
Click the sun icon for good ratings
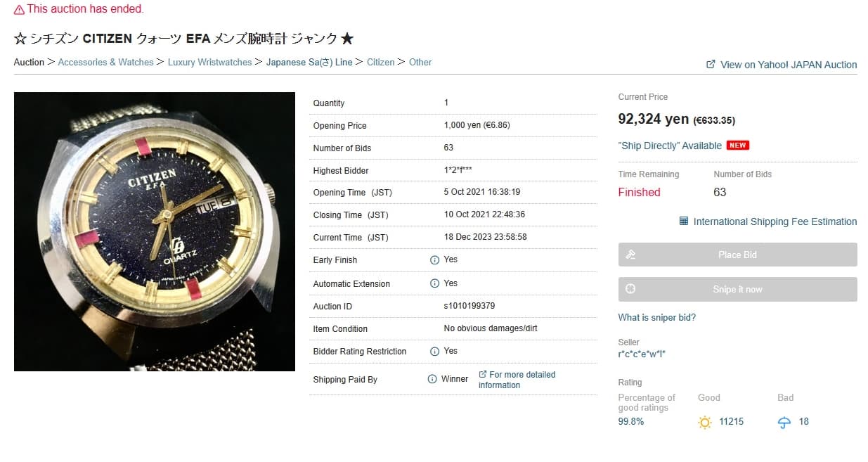click(705, 422)
